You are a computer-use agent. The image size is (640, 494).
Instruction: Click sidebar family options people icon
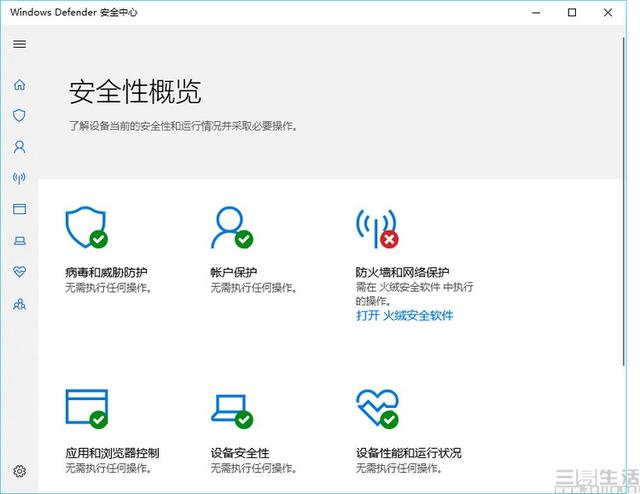click(x=20, y=304)
